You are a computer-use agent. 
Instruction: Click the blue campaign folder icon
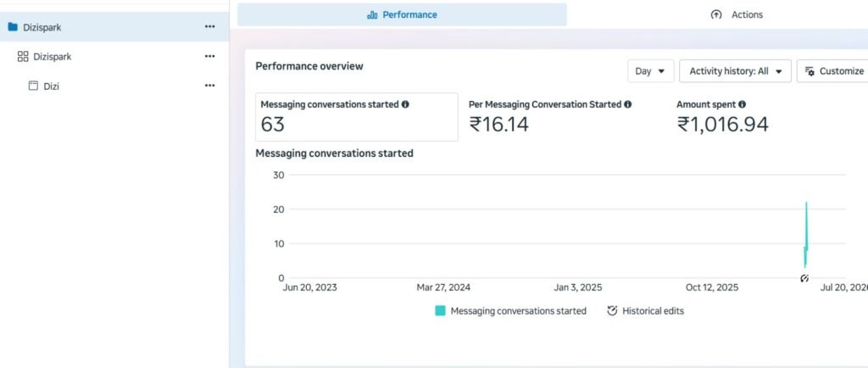point(13,26)
